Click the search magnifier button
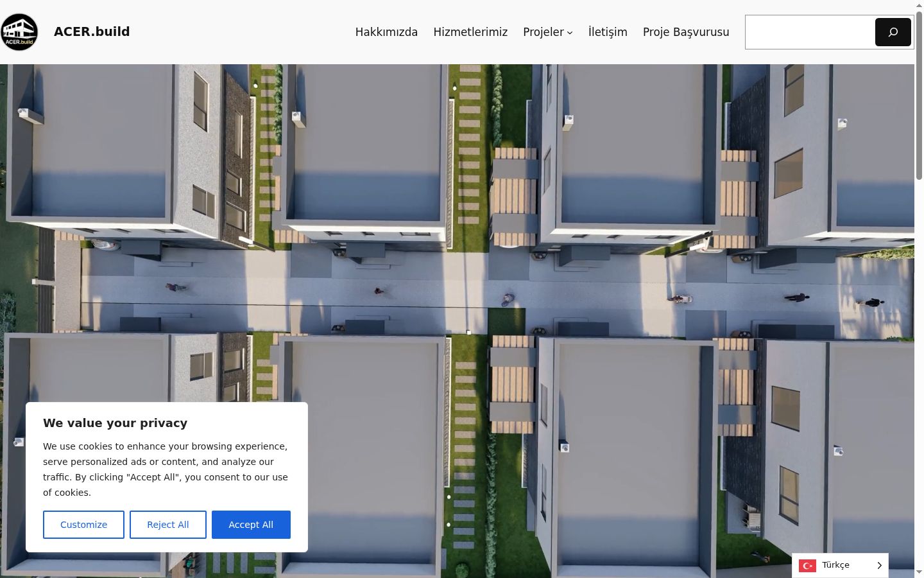924x578 pixels. coord(893,32)
